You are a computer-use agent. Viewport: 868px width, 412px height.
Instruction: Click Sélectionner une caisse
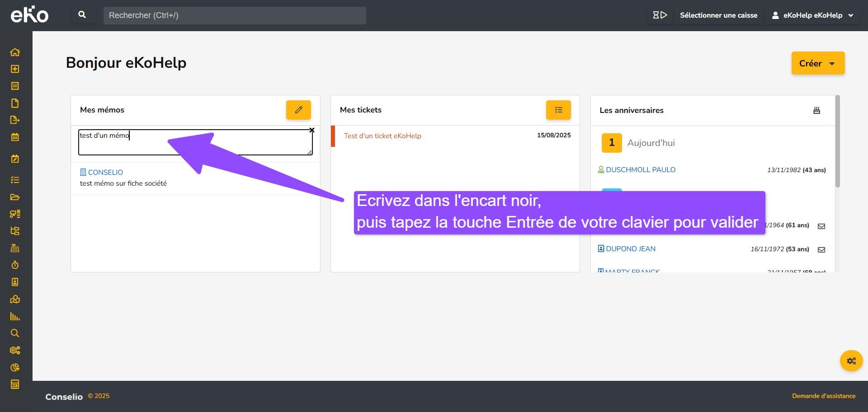718,15
